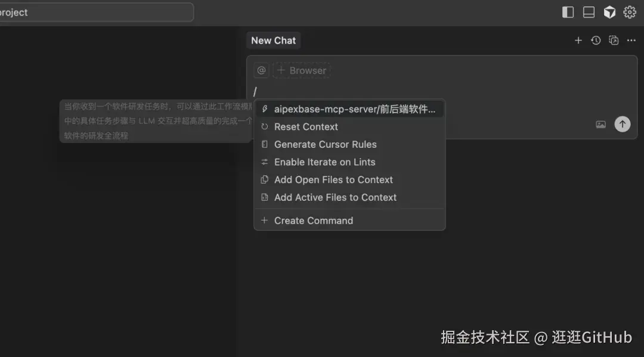Open the more options ellipsis menu
Viewport: 644px width, 357px height.
click(631, 40)
